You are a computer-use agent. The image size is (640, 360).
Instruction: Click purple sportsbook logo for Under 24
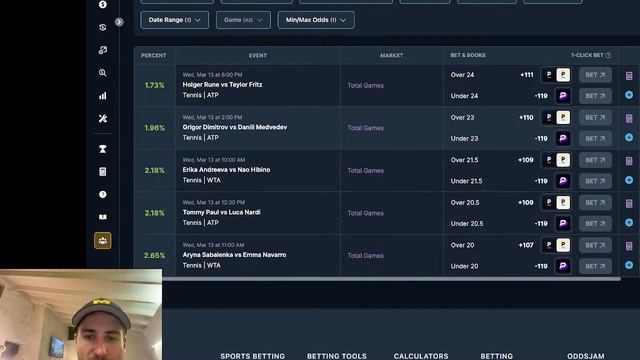pos(563,96)
